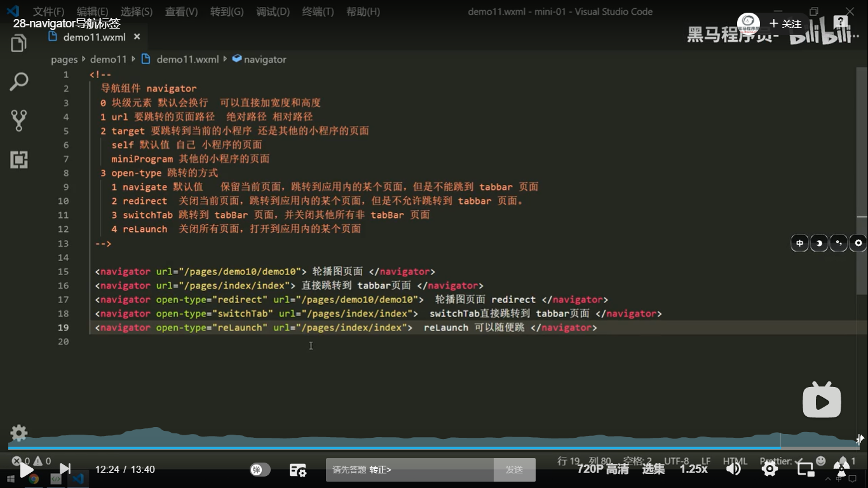Open the 调试(D) menu
This screenshot has width=868, height=488.
point(273,11)
